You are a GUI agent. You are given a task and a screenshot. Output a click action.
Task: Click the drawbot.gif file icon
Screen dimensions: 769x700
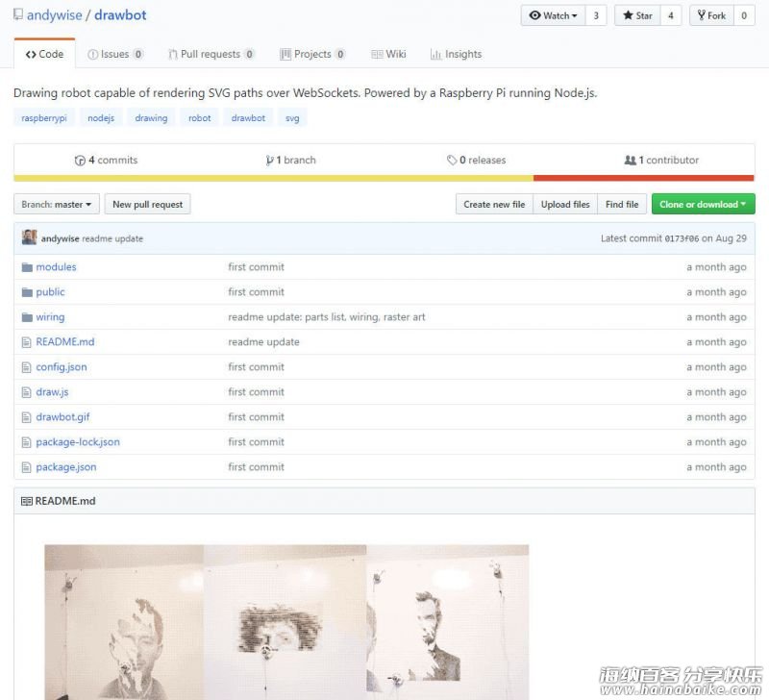pos(27,417)
